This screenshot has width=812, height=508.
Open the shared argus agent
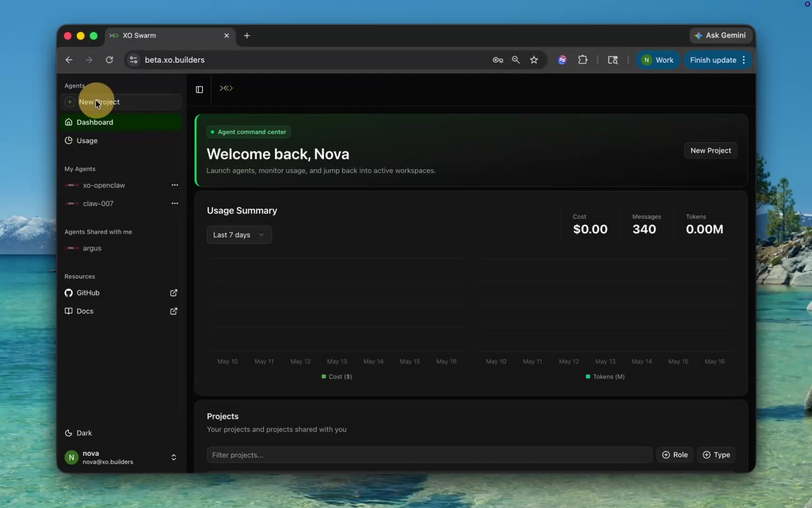(92, 248)
